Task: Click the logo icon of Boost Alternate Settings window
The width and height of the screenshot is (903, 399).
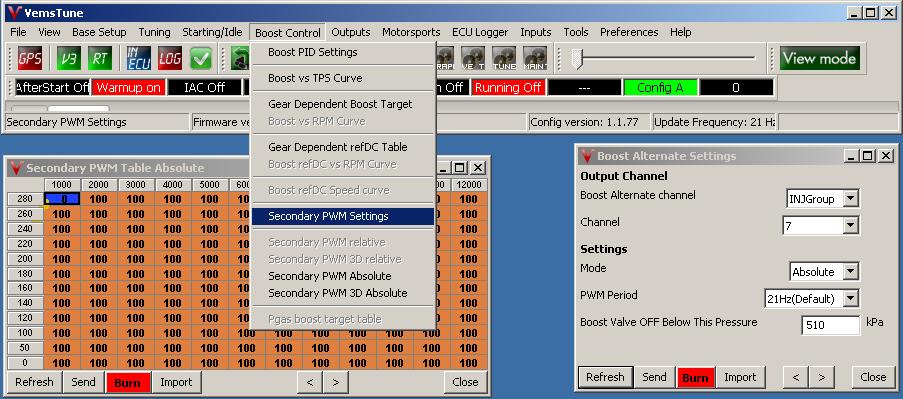Action: click(587, 155)
